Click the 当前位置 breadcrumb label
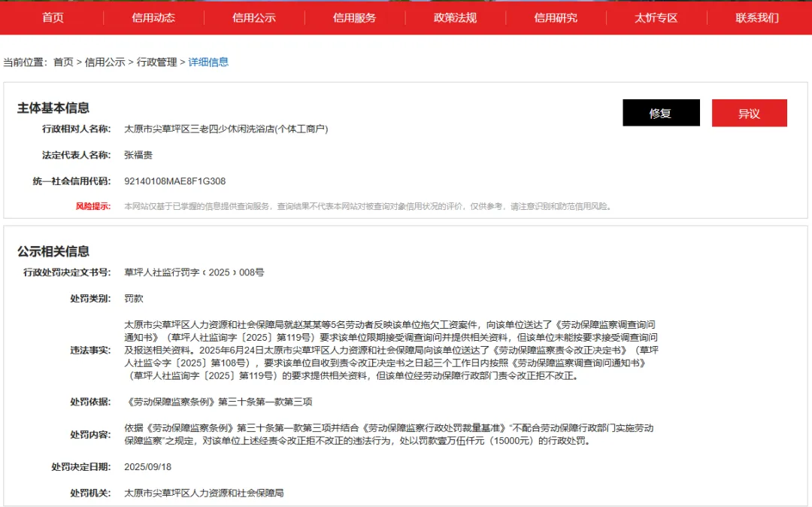 point(25,62)
